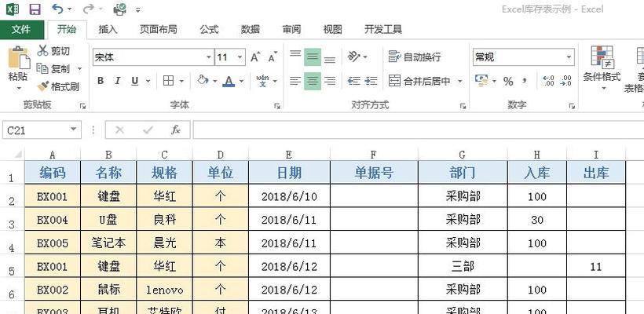
Task: Click the Cut (剪切) scissors button
Action: coord(53,50)
